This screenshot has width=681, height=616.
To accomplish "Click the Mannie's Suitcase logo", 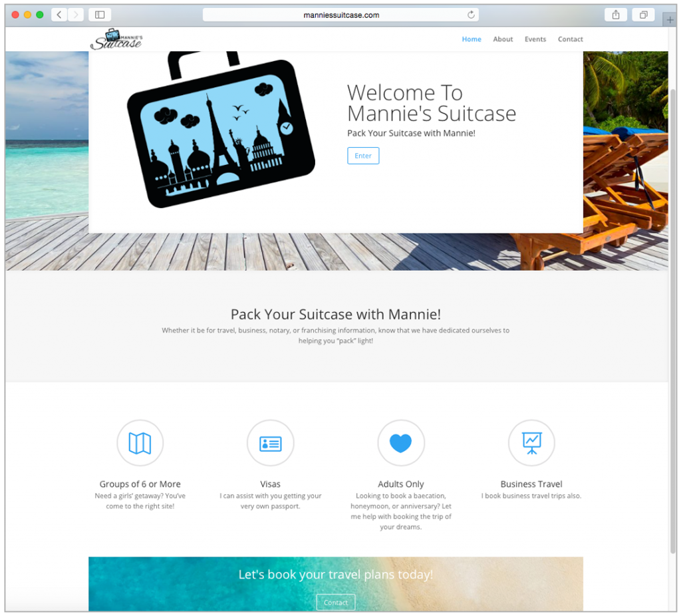I will tap(116, 39).
